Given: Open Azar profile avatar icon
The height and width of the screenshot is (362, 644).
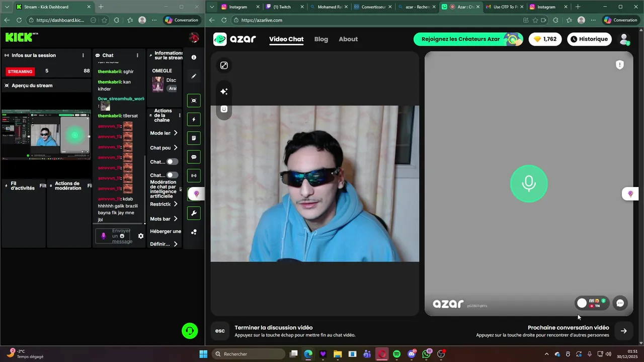Looking at the screenshot, I should pyautogui.click(x=624, y=39).
